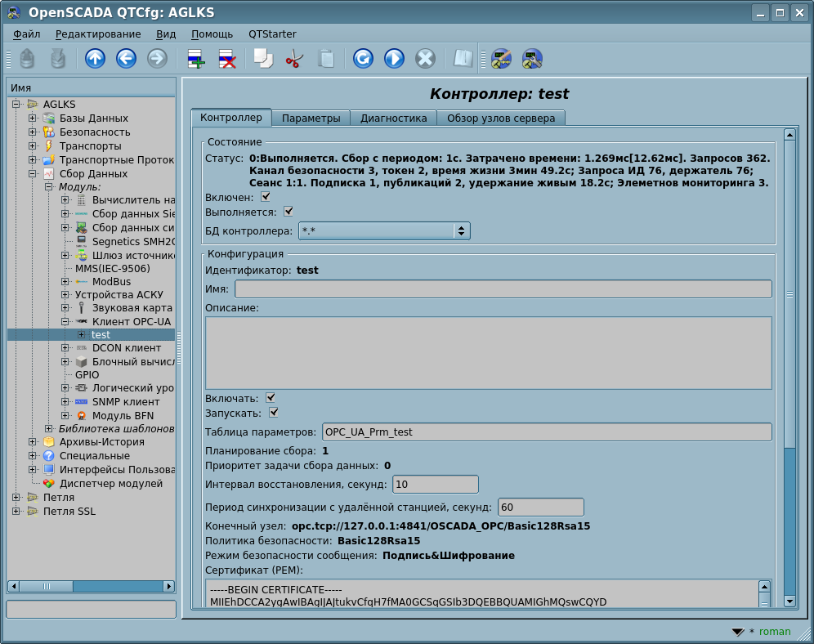Click the BFN module icon in the tree

[82, 416]
